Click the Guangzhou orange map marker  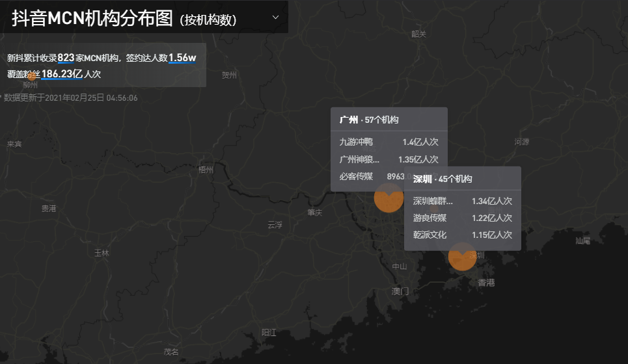[x=389, y=198]
